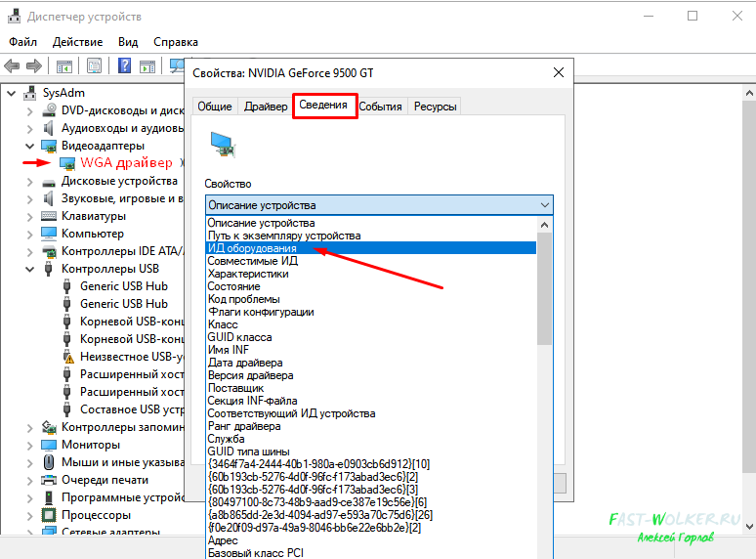This screenshot has width=756, height=559.
Task: Click the Forward arrow toolbar icon
Action: click(34, 65)
